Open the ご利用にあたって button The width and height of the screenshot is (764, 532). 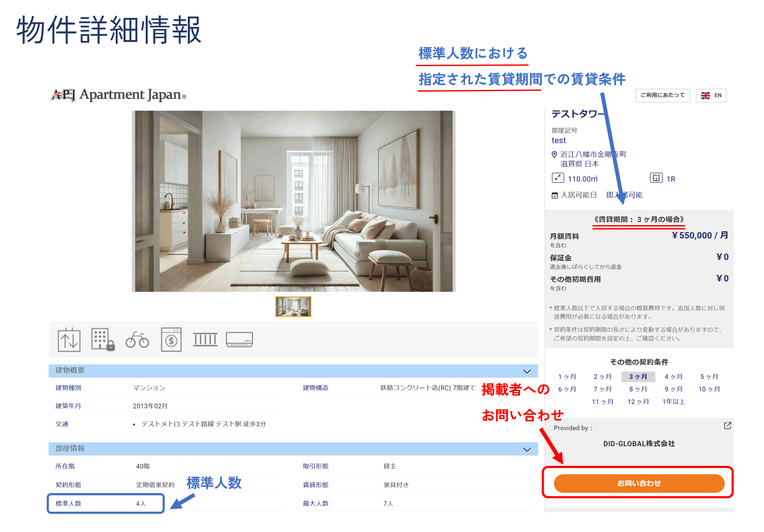[x=662, y=96]
